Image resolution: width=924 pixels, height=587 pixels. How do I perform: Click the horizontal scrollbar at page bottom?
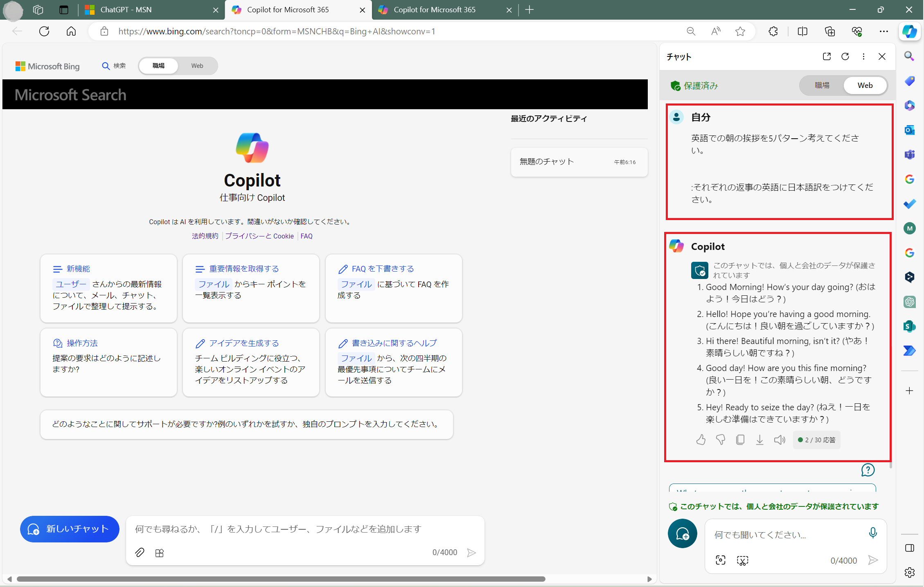[x=281, y=579]
